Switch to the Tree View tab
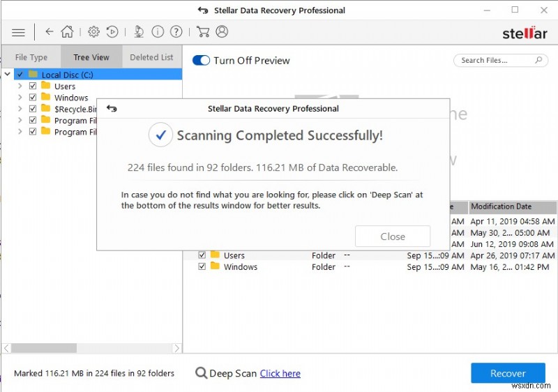558x392 pixels. tap(91, 57)
